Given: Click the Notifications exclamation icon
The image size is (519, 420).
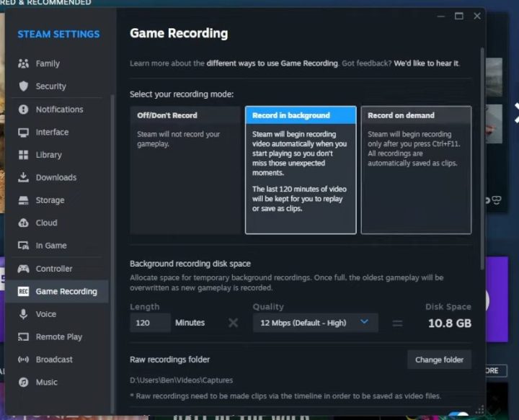Looking at the screenshot, I should pos(23,109).
